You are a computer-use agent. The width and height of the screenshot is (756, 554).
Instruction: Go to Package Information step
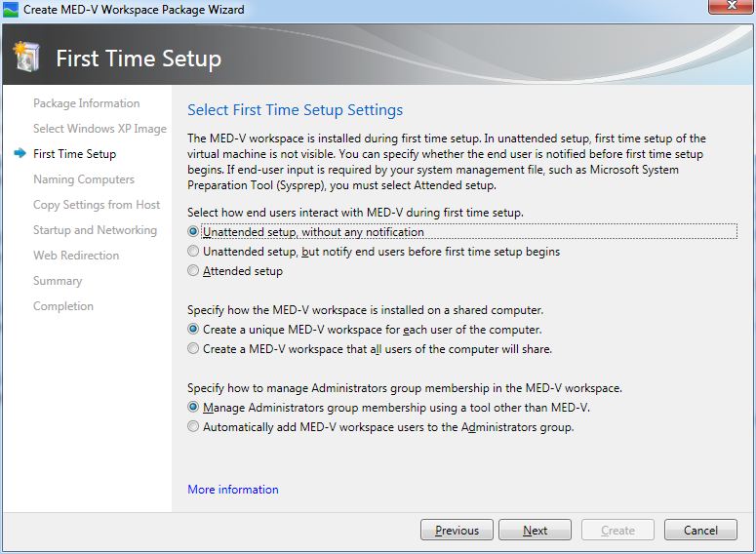[x=86, y=103]
